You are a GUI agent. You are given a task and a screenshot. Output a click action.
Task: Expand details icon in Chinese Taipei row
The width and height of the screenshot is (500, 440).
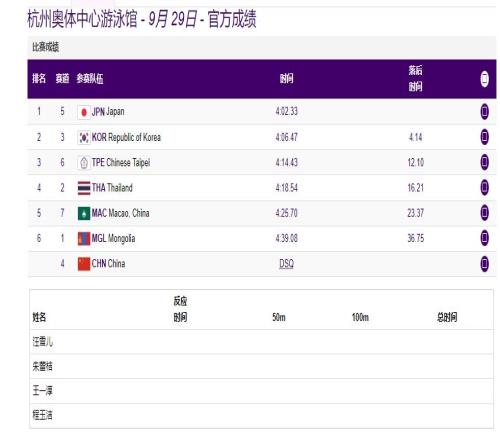click(484, 162)
